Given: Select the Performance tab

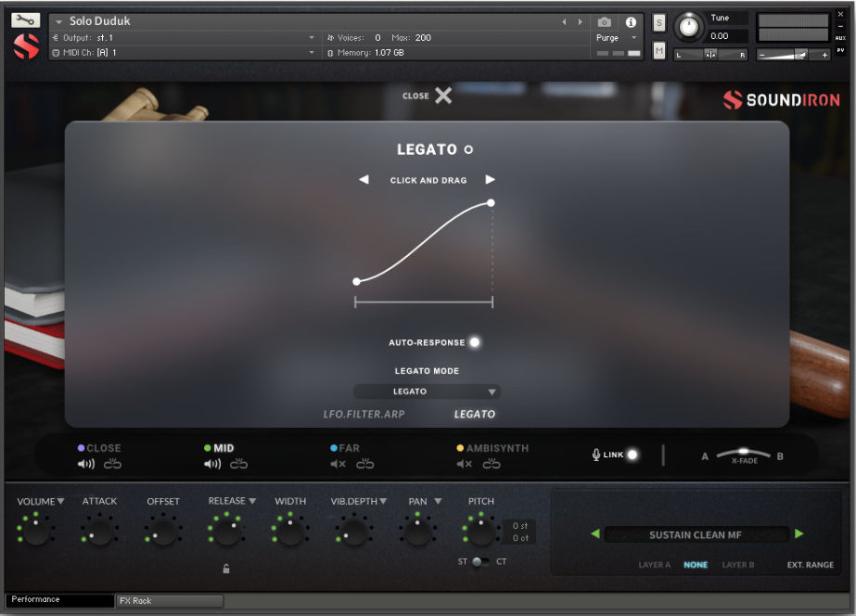Looking at the screenshot, I should 58,601.
